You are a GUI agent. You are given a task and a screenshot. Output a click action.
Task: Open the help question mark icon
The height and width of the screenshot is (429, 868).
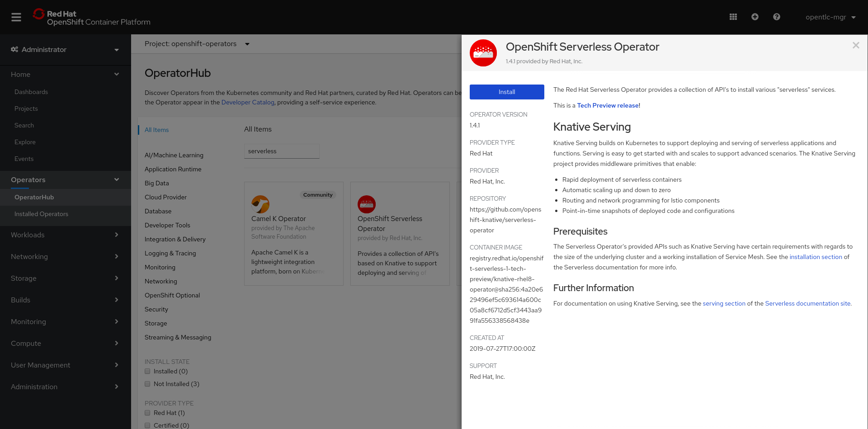[x=777, y=17]
